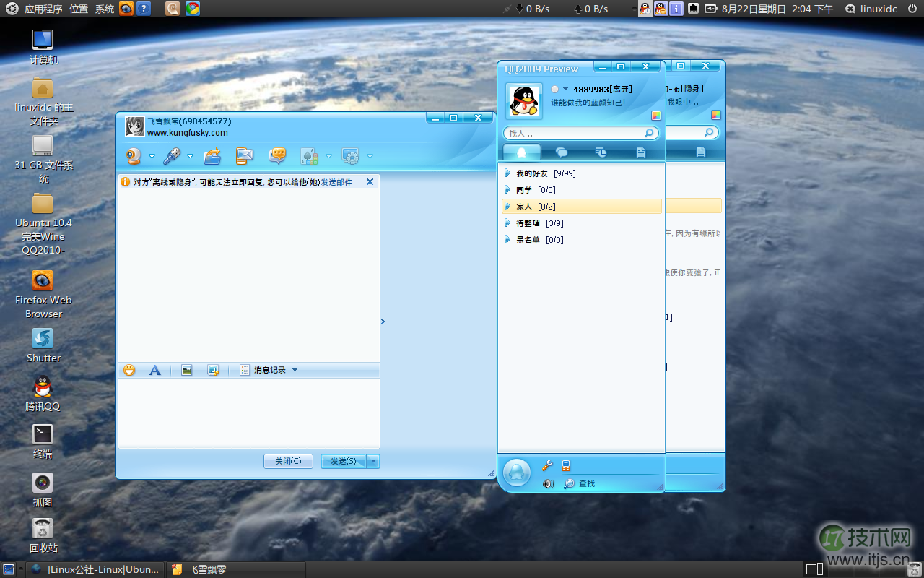Open the QQ main menu round button

[x=517, y=473]
